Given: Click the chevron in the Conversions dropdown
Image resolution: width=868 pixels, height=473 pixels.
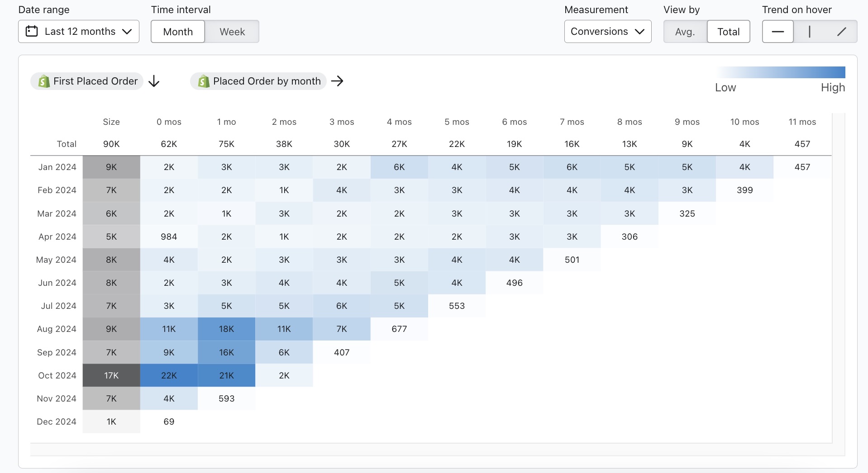Looking at the screenshot, I should [x=639, y=32].
